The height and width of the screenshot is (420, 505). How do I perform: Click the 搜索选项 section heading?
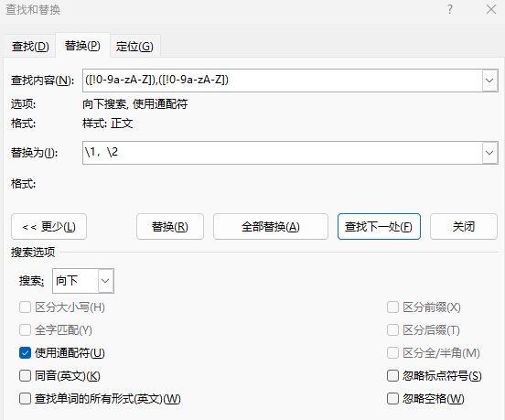tap(33, 253)
